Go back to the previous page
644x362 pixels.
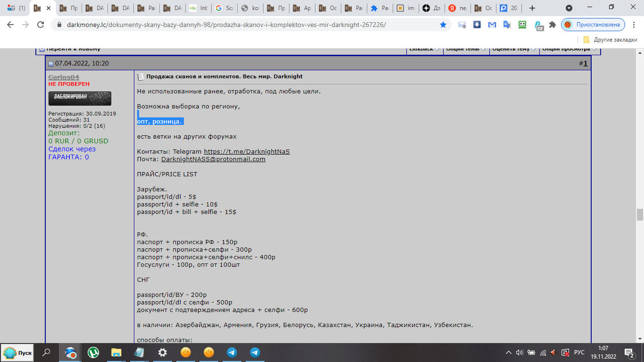click(10, 24)
